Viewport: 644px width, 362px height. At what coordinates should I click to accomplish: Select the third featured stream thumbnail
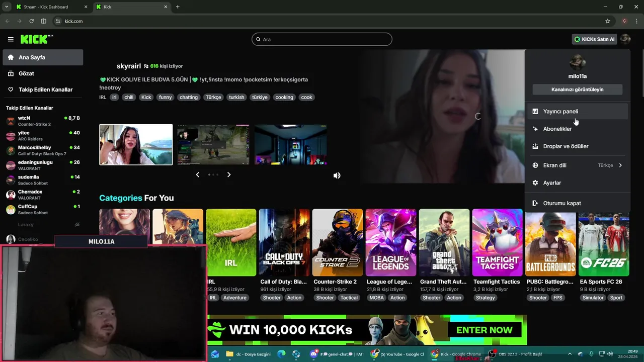pos(291,145)
